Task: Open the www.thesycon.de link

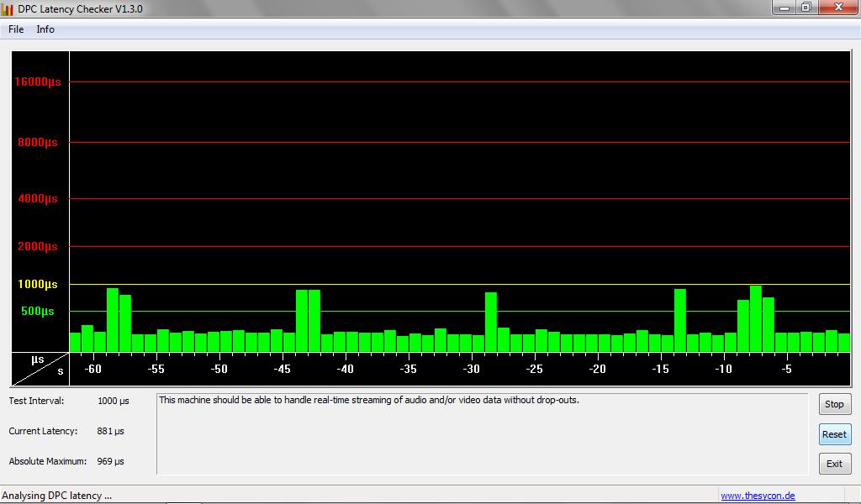Action: point(758,496)
